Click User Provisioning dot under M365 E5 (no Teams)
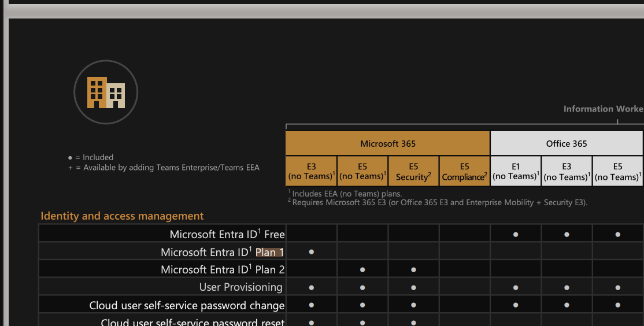Viewport: 644px width, 326px height. pyautogui.click(x=362, y=288)
